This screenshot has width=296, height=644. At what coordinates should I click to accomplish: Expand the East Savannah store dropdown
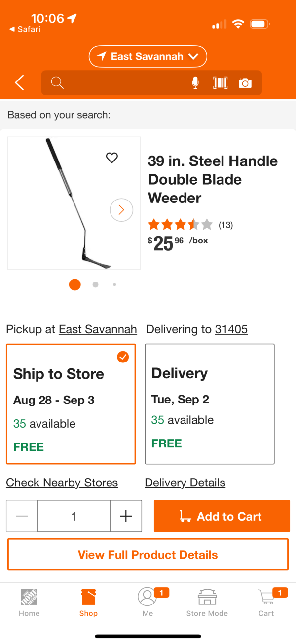tap(148, 57)
